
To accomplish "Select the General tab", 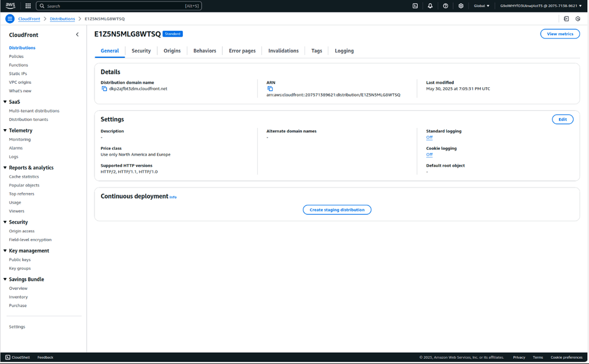I will coord(110,51).
